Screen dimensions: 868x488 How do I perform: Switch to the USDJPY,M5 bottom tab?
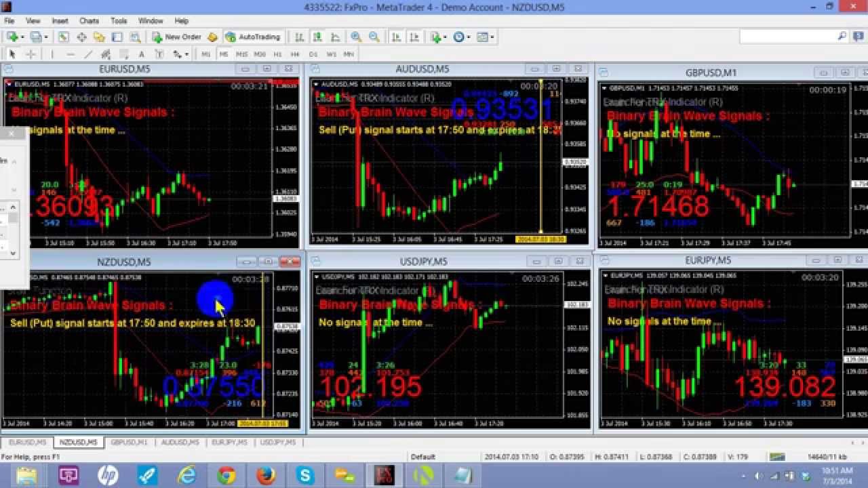click(x=278, y=443)
